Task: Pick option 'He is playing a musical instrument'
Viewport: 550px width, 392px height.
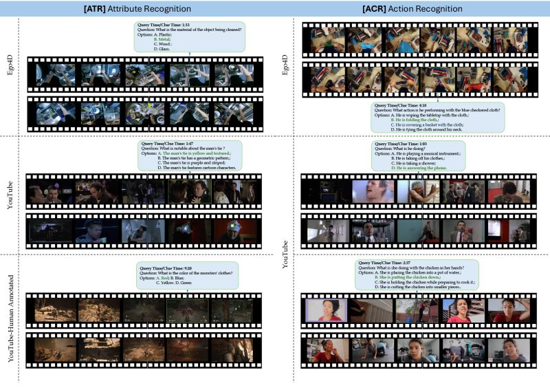Action: point(426,154)
